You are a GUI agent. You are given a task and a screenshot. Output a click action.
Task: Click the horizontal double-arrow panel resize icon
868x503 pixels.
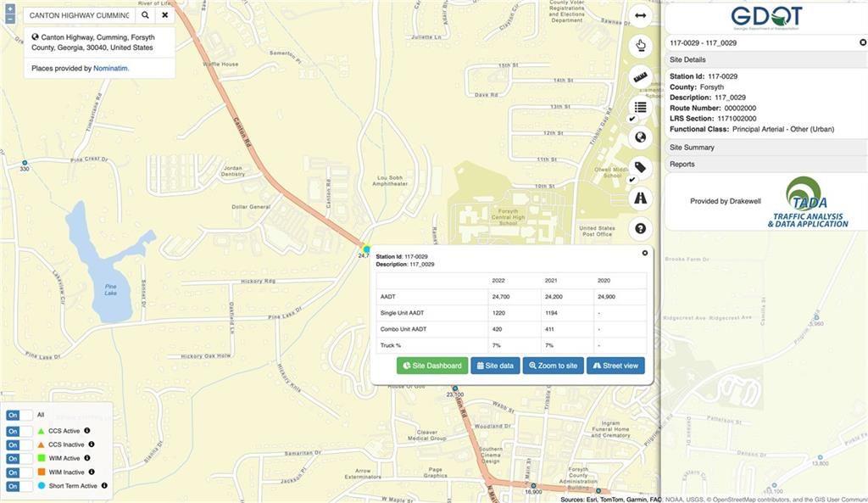[640, 15]
